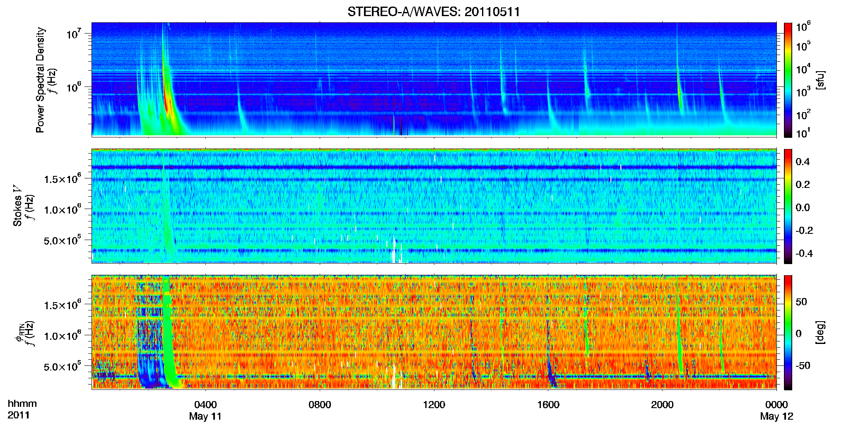Click the 0800 time tick label

pos(320,405)
